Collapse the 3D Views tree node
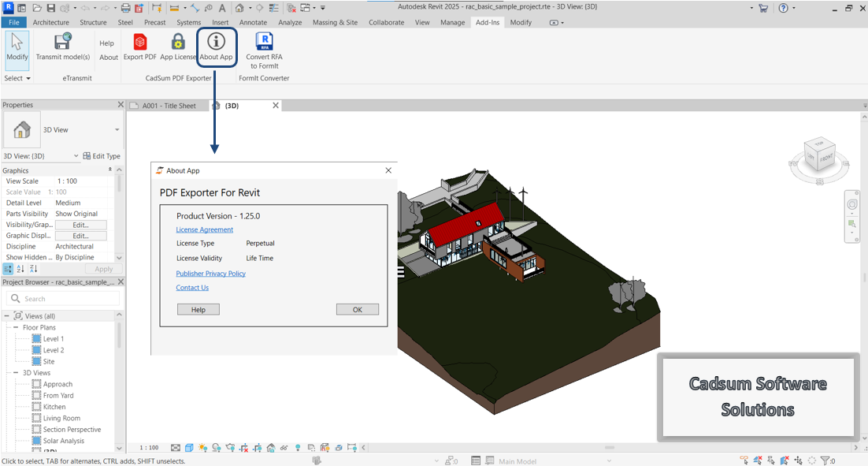 pyautogui.click(x=14, y=373)
